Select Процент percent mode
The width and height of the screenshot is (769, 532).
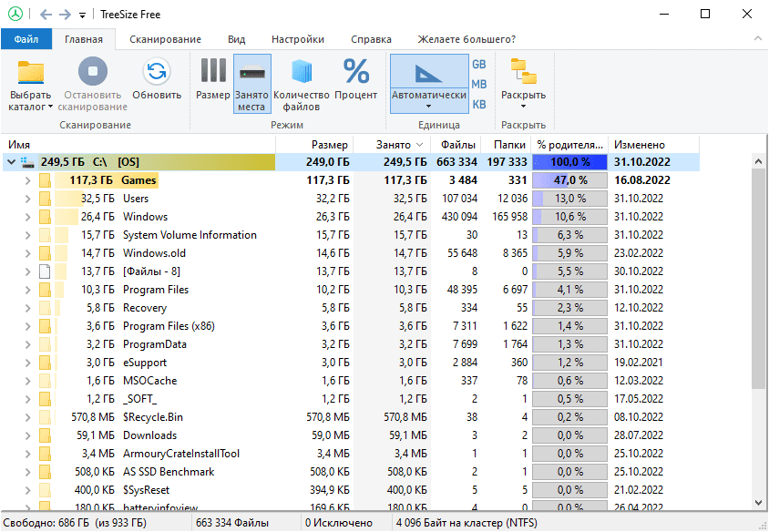355,73
